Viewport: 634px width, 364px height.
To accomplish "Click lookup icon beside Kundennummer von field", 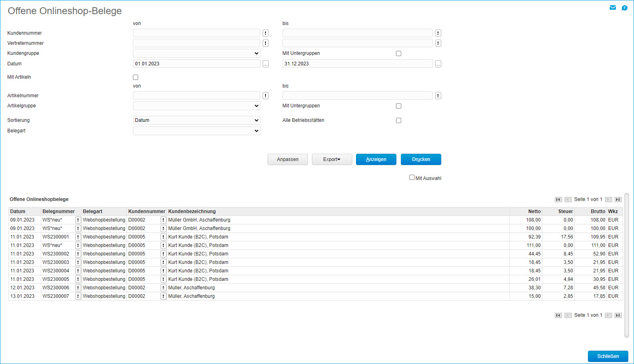I will click(x=265, y=33).
